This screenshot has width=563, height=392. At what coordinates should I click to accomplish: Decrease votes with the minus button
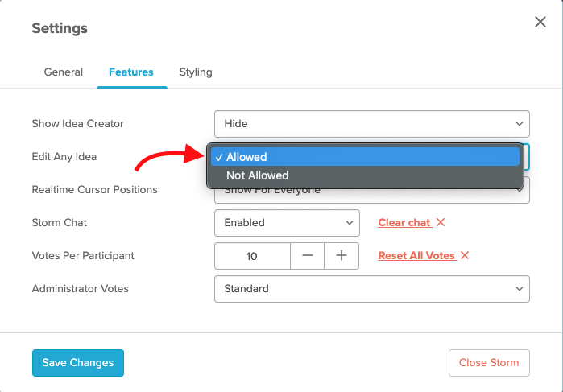tap(308, 256)
